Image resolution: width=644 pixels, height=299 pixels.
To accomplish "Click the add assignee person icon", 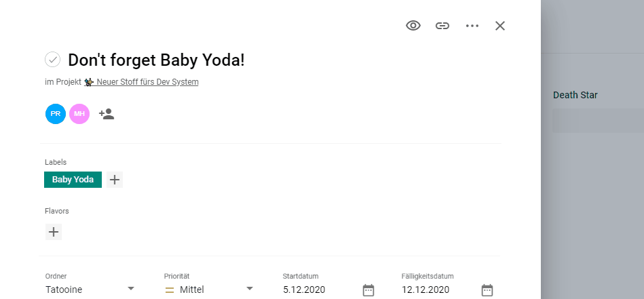I will pyautogui.click(x=107, y=114).
